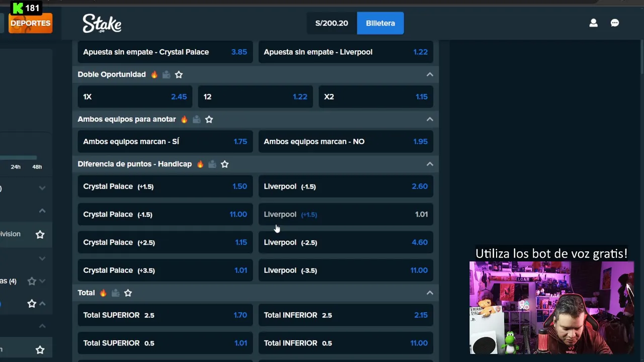
Task: Open the Billetera wallet button
Action: point(380,23)
